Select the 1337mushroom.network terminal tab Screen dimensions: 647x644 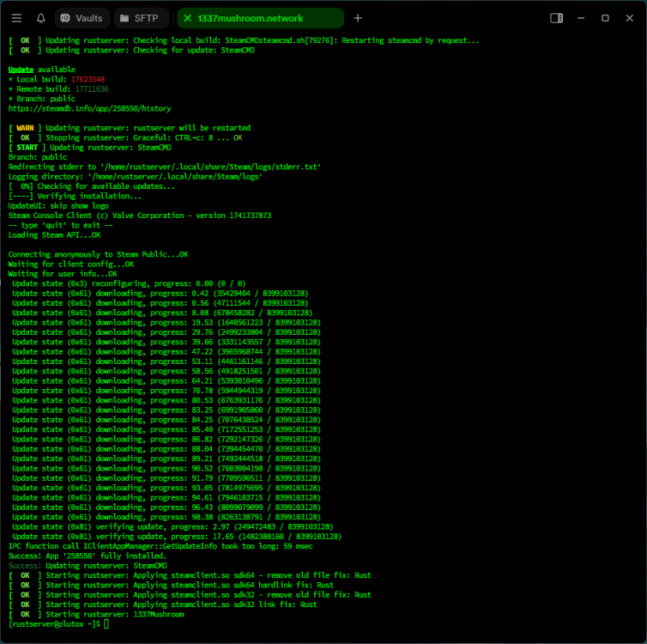tap(262, 18)
